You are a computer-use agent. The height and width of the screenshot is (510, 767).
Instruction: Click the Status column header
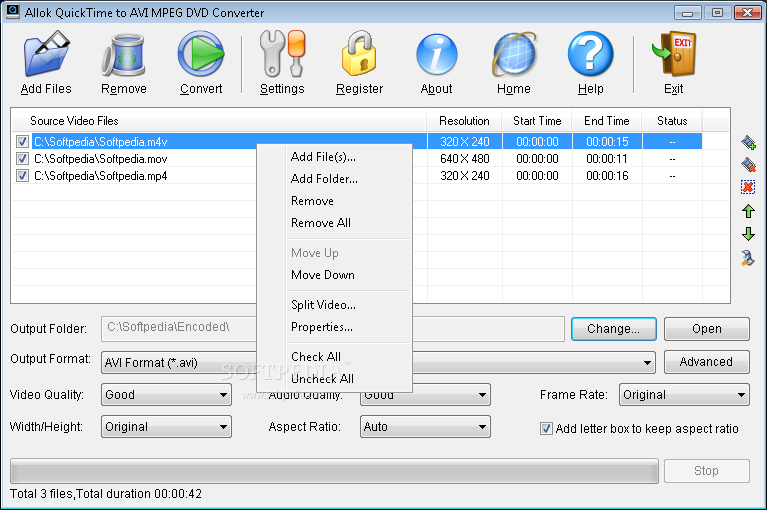coord(672,121)
